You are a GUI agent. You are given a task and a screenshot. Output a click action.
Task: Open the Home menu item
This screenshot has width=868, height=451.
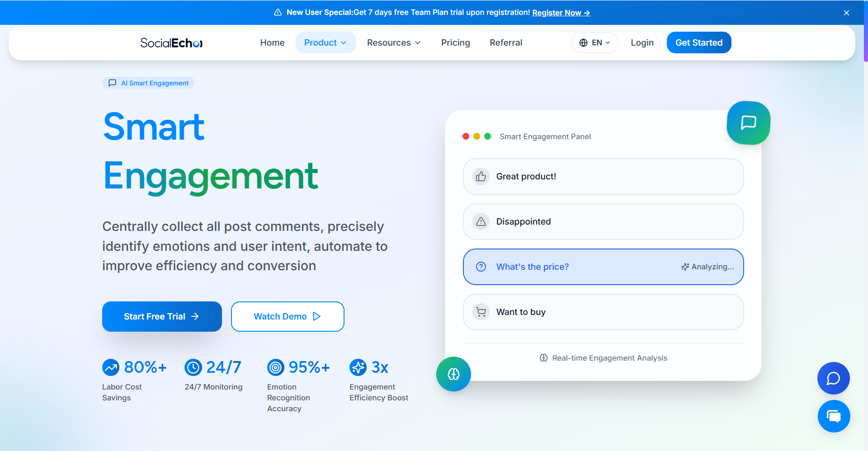click(272, 42)
